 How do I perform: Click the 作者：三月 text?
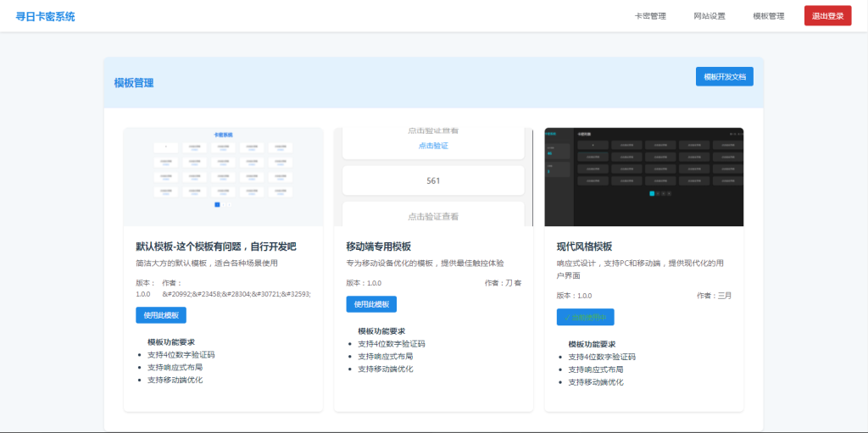pyautogui.click(x=714, y=296)
